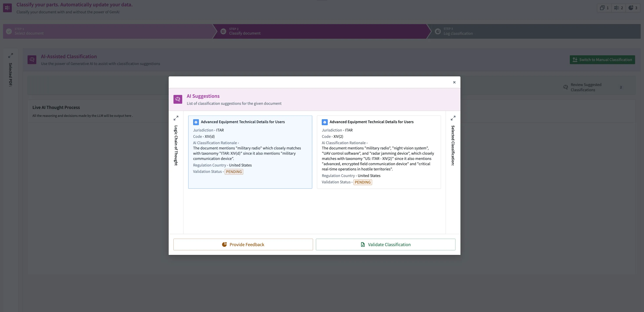
Task: Go to Step 1 Select document
Action: [x=29, y=32]
